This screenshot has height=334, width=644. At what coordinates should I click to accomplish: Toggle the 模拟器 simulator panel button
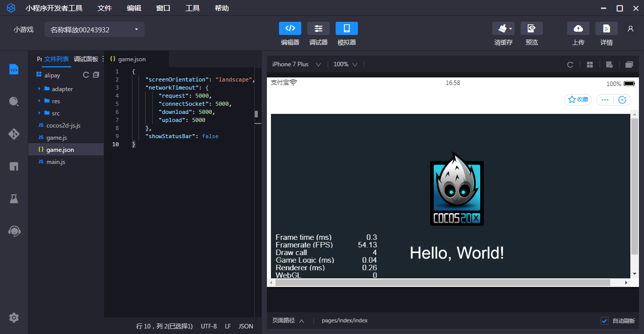[347, 28]
